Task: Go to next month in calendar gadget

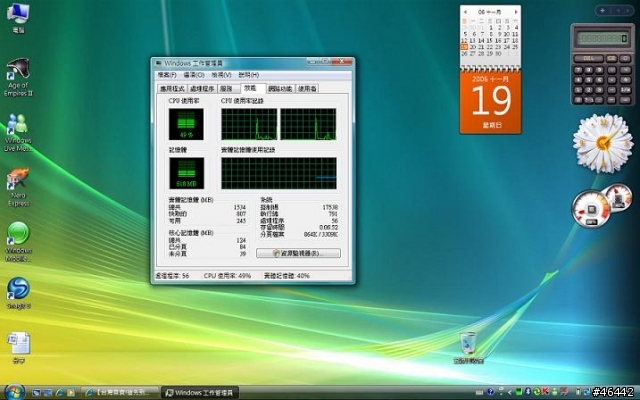Action: click(516, 12)
